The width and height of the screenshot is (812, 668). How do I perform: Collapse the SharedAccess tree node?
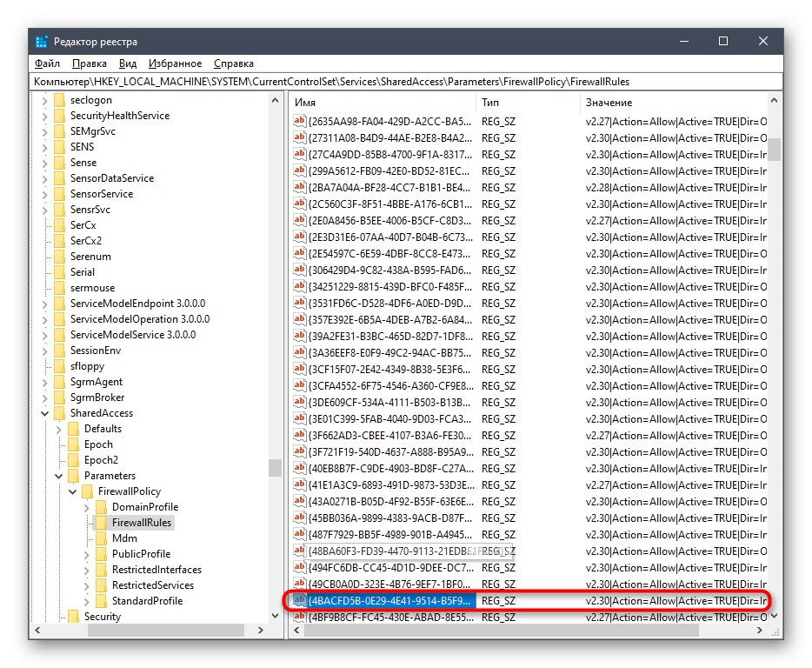point(45,413)
